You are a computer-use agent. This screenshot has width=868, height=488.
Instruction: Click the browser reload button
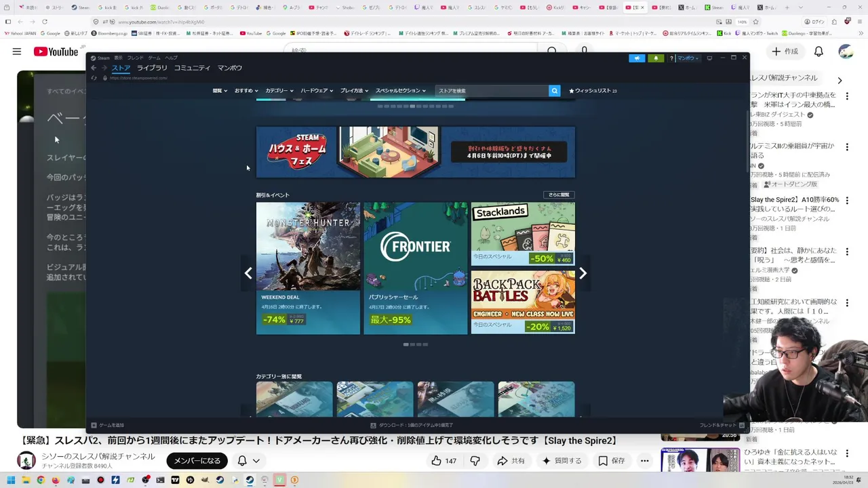[44, 22]
